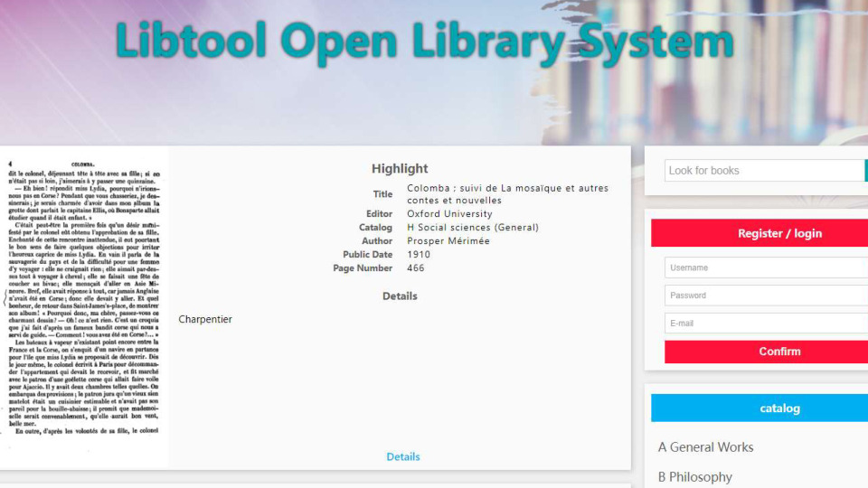Select B Philosophy catalog entry

[694, 477]
